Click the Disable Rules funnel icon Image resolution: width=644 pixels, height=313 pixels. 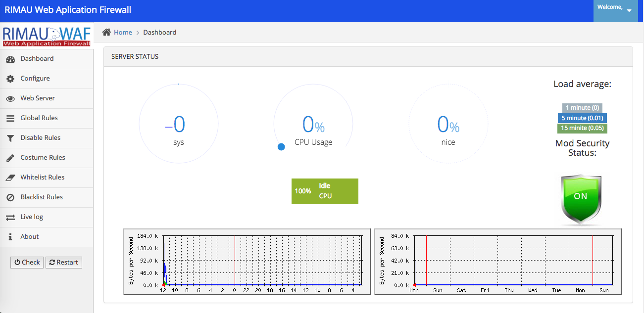10,138
